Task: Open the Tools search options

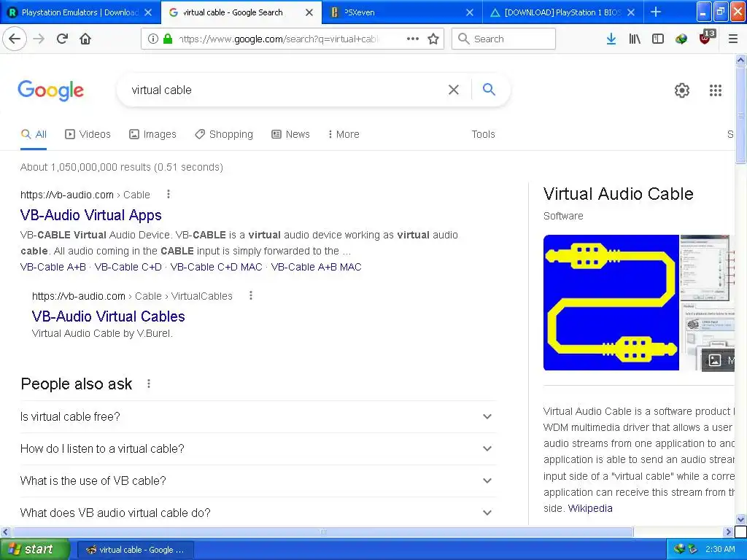Action: click(483, 134)
